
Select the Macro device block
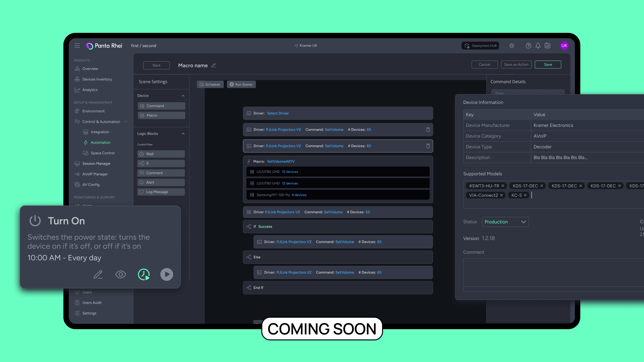pos(161,115)
